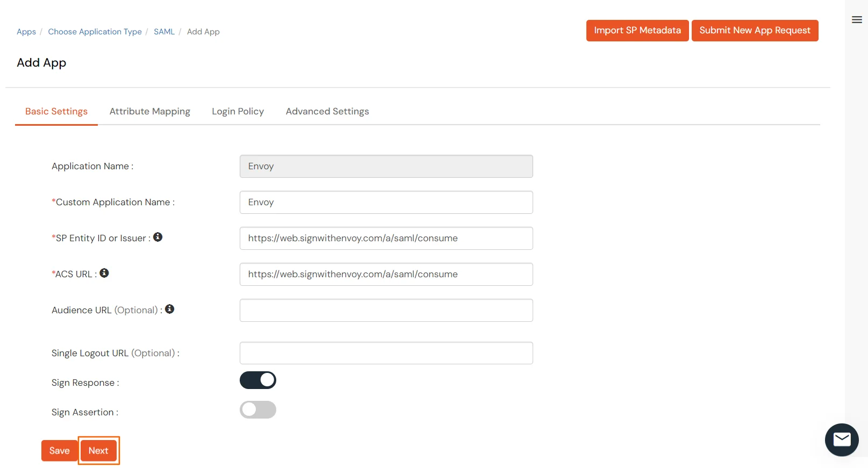Navigate to SAML breadcrumb link

coord(164,32)
